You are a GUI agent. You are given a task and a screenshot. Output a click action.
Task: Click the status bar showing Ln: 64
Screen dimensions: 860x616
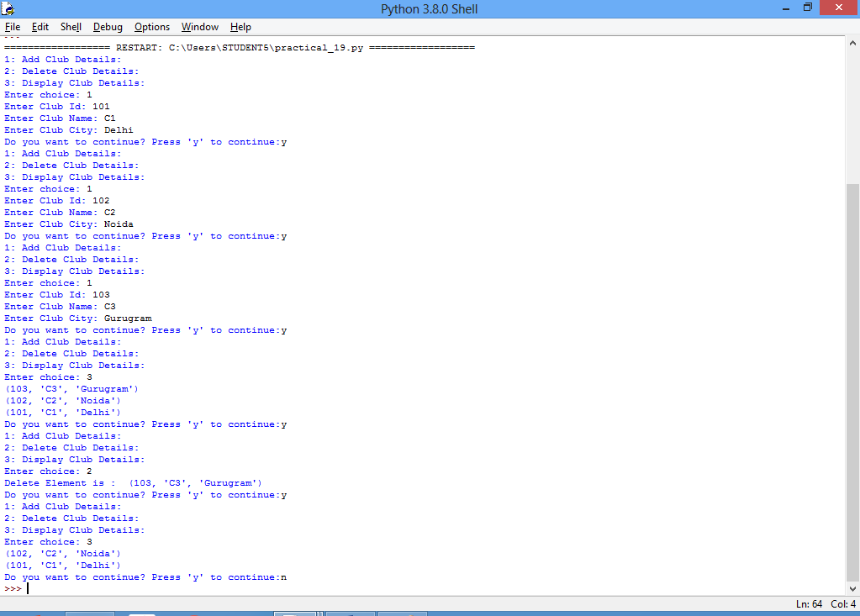[x=809, y=603]
